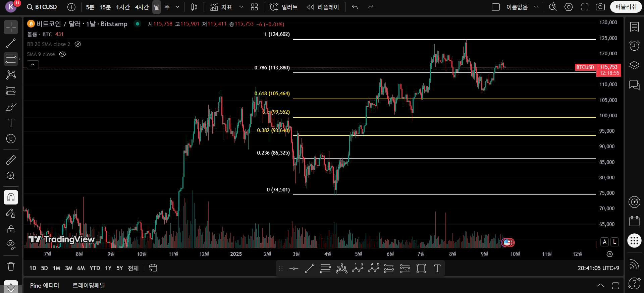Open the chat speech bubbles panel

click(634, 85)
